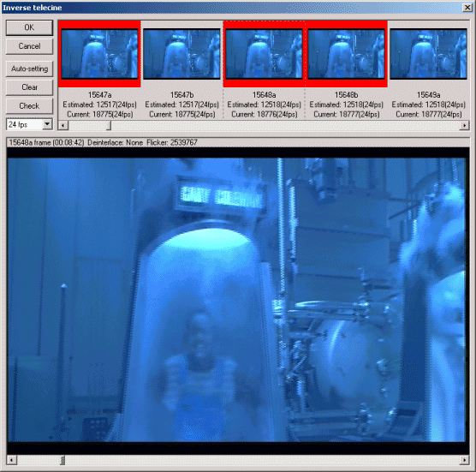
Task: Select the 24 fps combo box field
Action: pyautogui.click(x=29, y=124)
